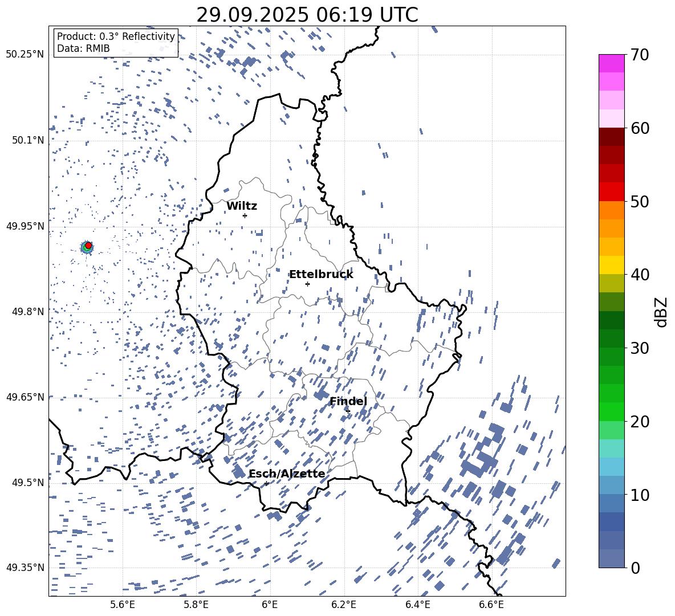This screenshot has height=616, width=675.
Task: Select the Esch/Alzette city label
Action: (287, 474)
